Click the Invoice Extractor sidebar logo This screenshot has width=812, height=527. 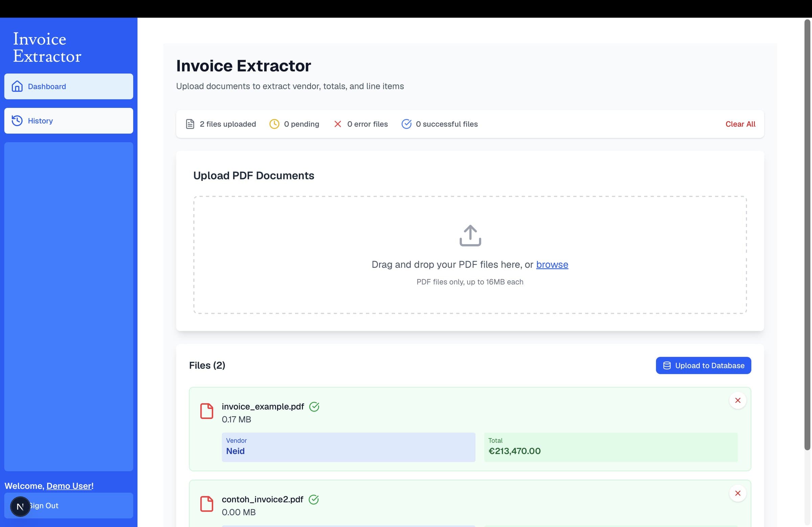coord(47,48)
